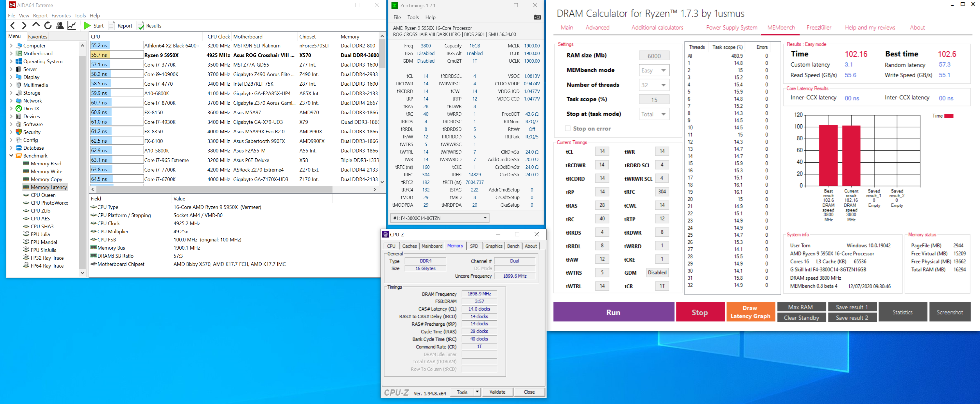Open FreezKiller tab
This screenshot has height=404, width=980.
click(x=819, y=27)
